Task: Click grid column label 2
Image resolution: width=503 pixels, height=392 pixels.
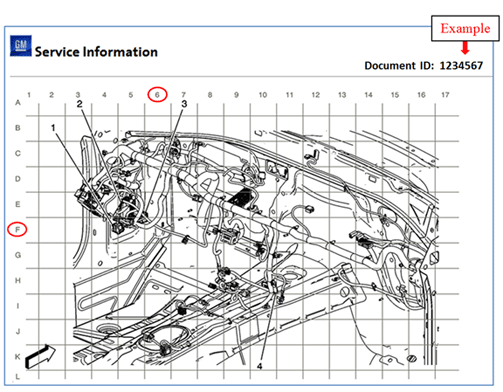Action: pyautogui.click(x=51, y=95)
